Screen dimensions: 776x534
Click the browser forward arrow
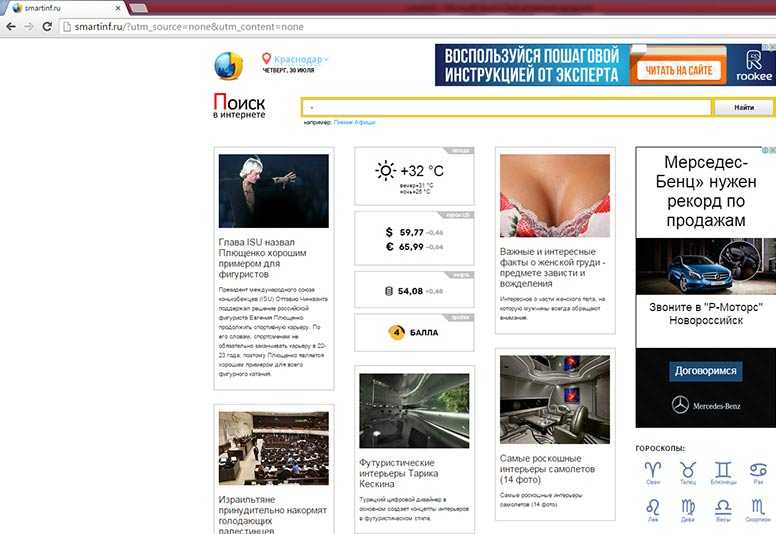click(x=29, y=27)
